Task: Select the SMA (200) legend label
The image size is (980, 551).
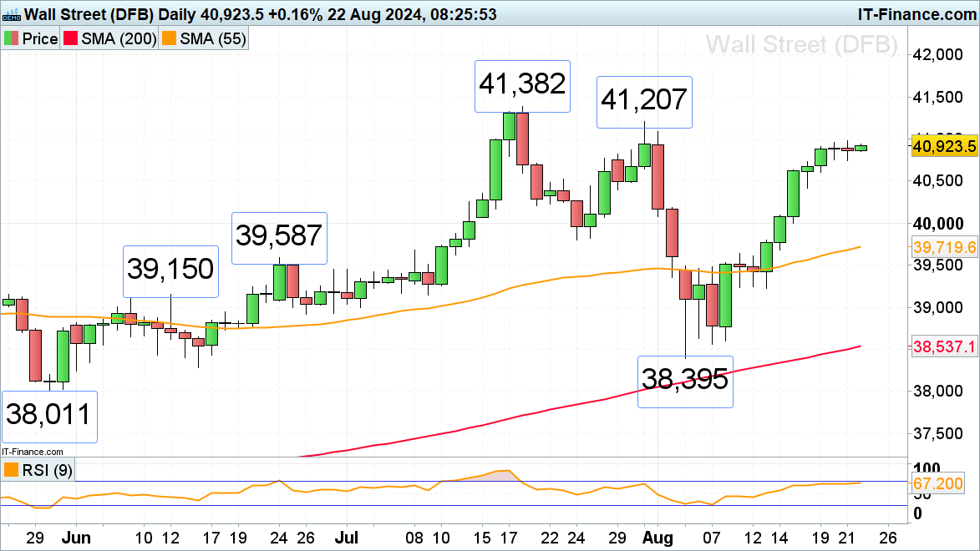Action: [x=119, y=38]
